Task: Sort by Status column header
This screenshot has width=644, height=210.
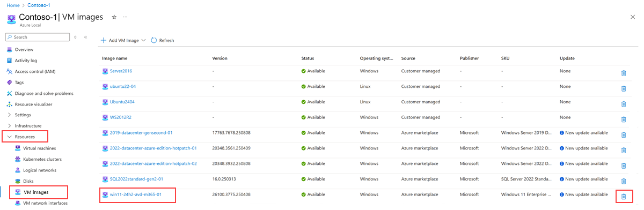Action: pos(308,58)
